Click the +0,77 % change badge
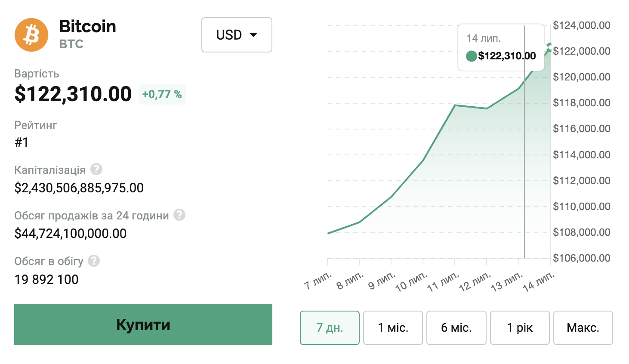Image resolution: width=629 pixels, height=364 pixels. coord(162,94)
